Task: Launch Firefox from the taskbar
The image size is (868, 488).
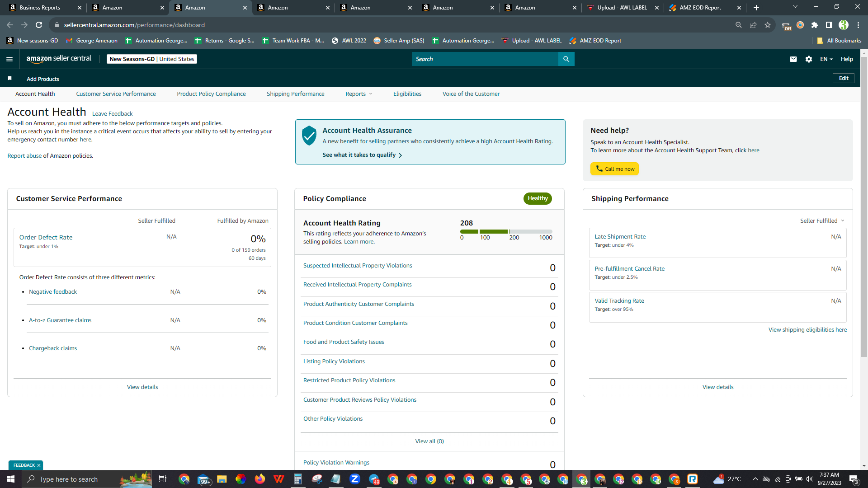Action: pyautogui.click(x=259, y=479)
